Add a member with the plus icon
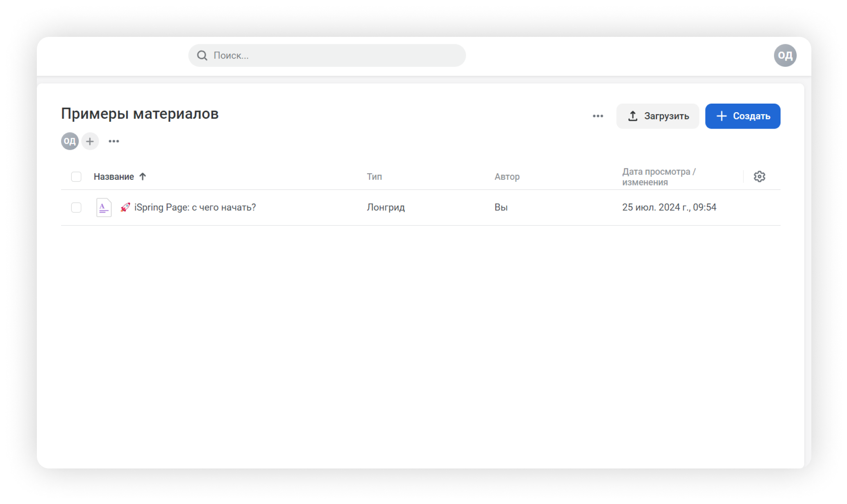The height and width of the screenshot is (504, 847). pos(90,141)
